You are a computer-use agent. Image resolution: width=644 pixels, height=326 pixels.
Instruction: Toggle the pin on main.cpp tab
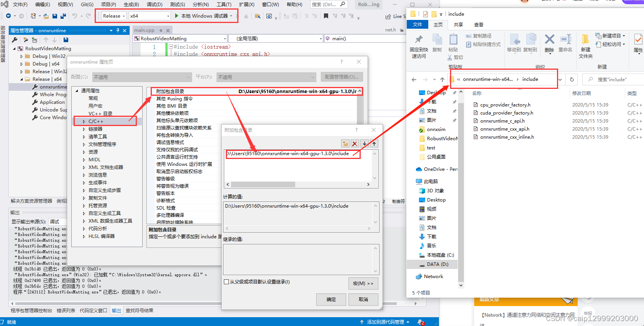[161, 30]
